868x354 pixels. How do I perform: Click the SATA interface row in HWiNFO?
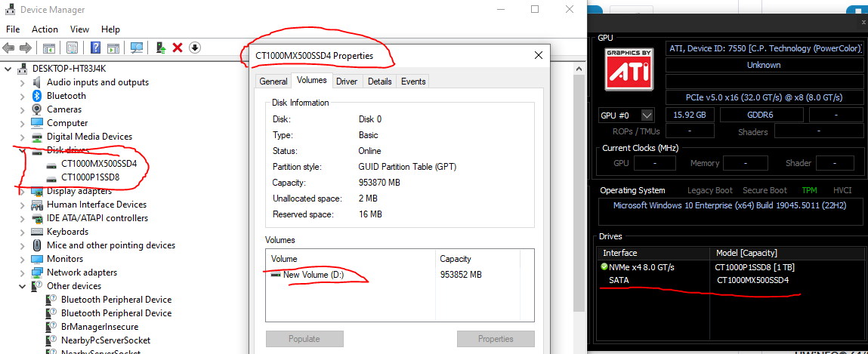coord(730,280)
